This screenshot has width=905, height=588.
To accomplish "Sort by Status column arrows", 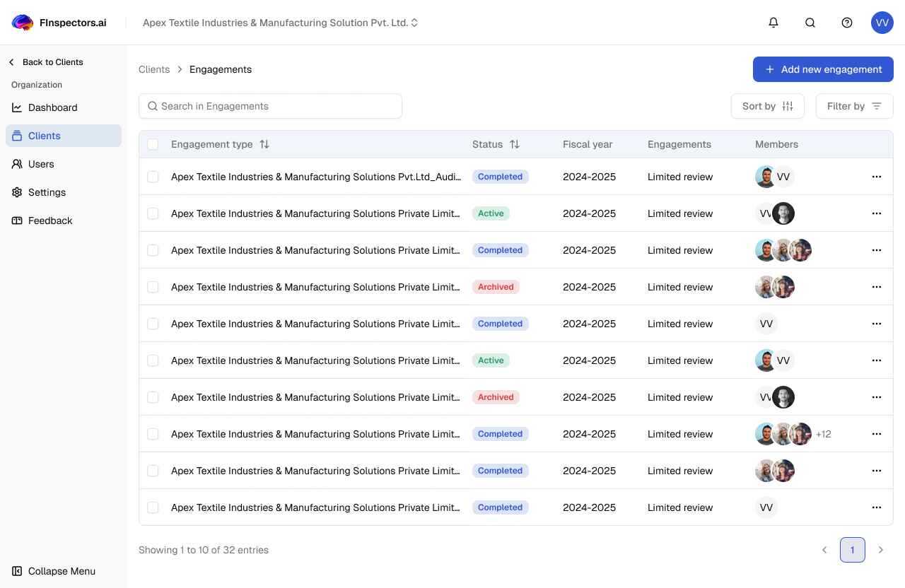I will coord(515,144).
